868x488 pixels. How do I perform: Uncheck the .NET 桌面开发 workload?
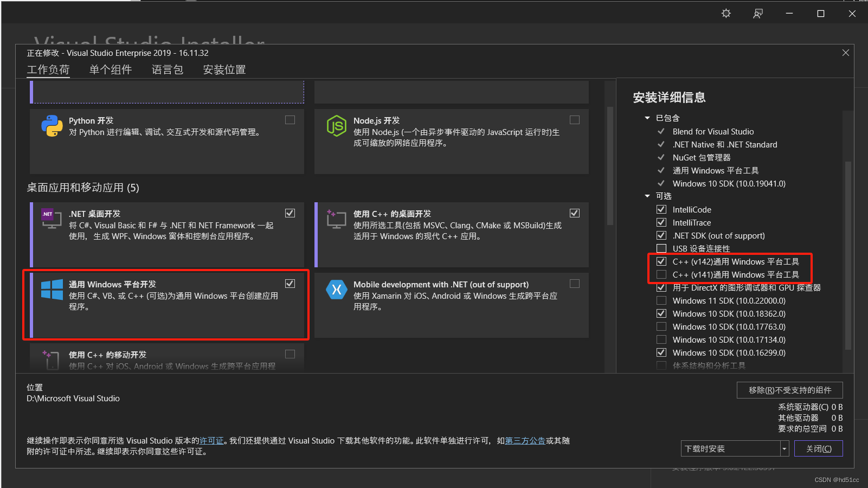tap(290, 213)
